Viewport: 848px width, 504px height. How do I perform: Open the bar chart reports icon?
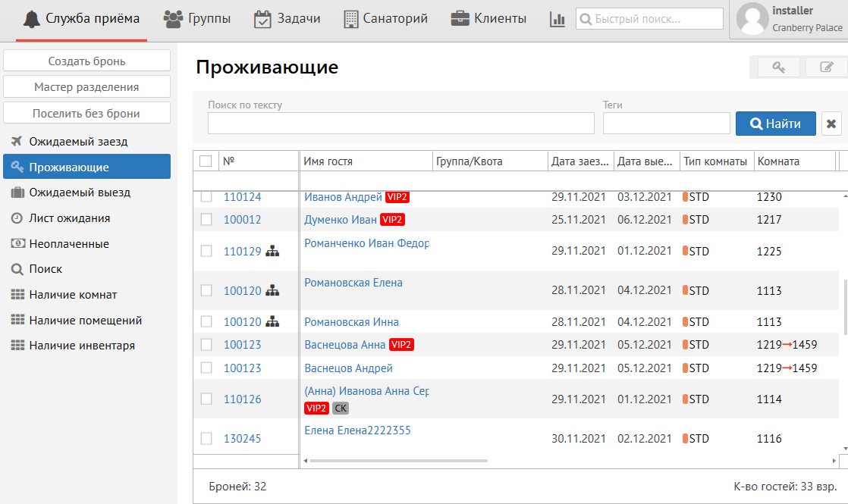[557, 19]
